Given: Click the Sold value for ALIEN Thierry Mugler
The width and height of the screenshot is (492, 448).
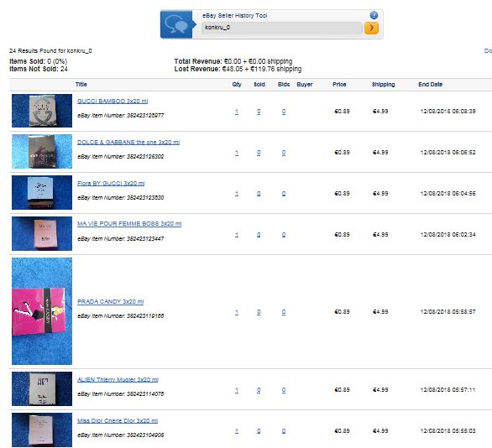Looking at the screenshot, I should tap(259, 390).
